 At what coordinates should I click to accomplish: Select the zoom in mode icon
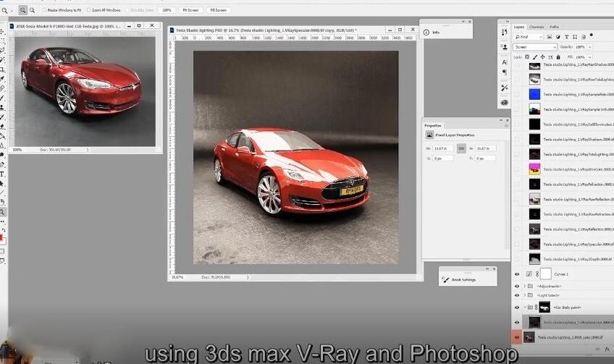point(22,10)
